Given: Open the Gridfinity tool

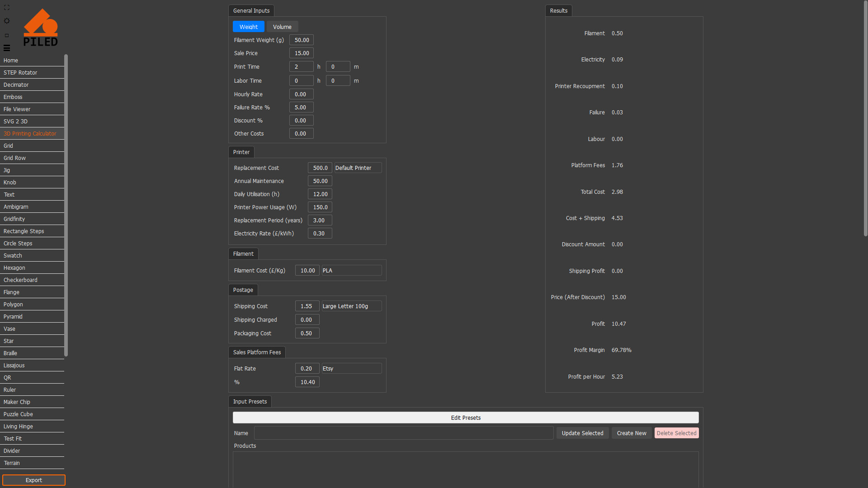Looking at the screenshot, I should click(x=14, y=219).
